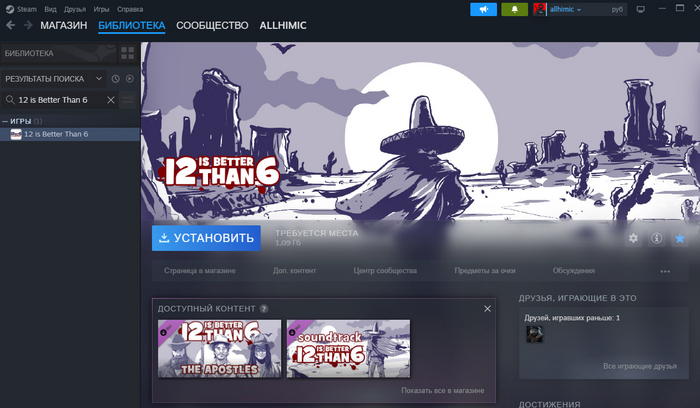Open advanced filter sliders icon

tap(128, 100)
